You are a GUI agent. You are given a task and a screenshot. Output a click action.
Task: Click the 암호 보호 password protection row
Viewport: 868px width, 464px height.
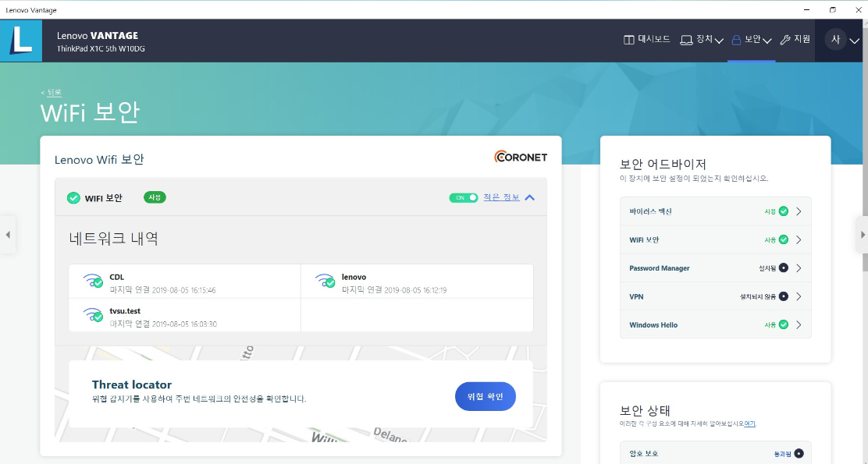tap(715, 453)
